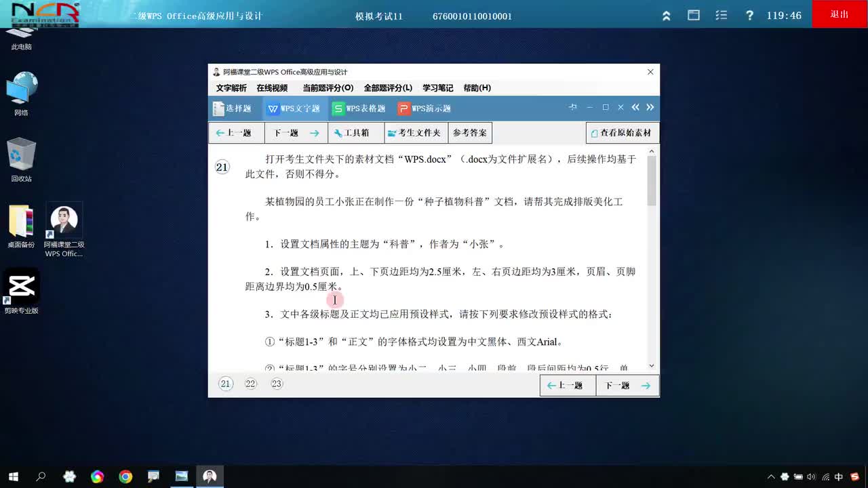Click the window layout icon in the exam bar
The image size is (868, 488).
[x=694, y=15]
